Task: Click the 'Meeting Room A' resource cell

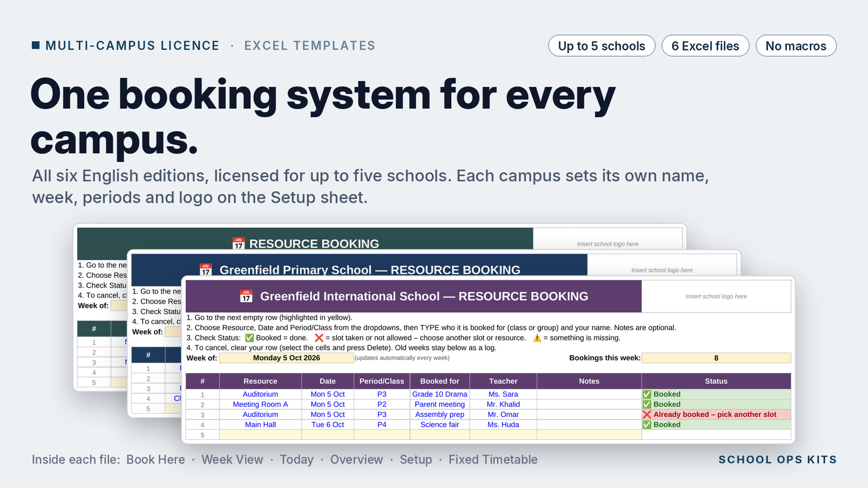Action: pyautogui.click(x=260, y=404)
